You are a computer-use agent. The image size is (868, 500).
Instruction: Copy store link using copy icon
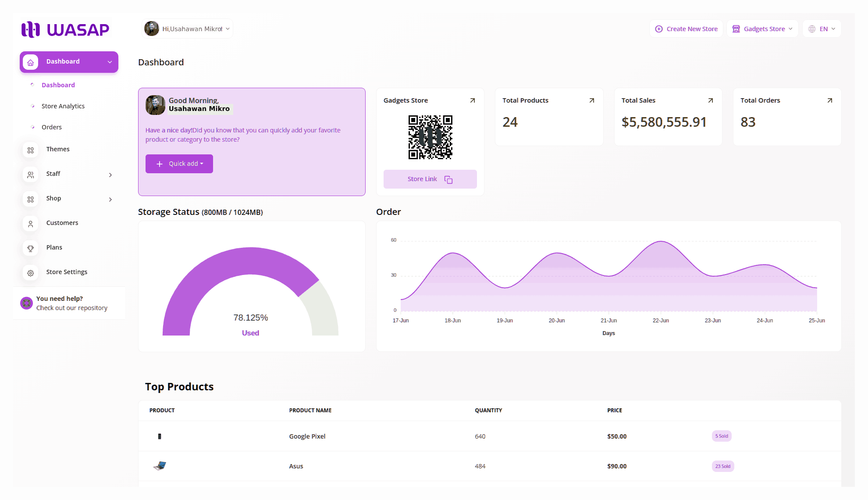click(448, 179)
